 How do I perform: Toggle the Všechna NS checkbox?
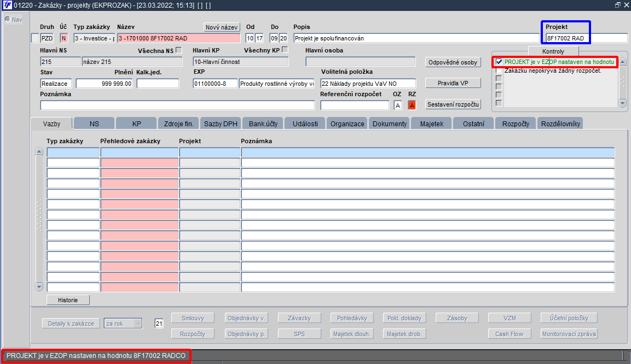(x=178, y=50)
